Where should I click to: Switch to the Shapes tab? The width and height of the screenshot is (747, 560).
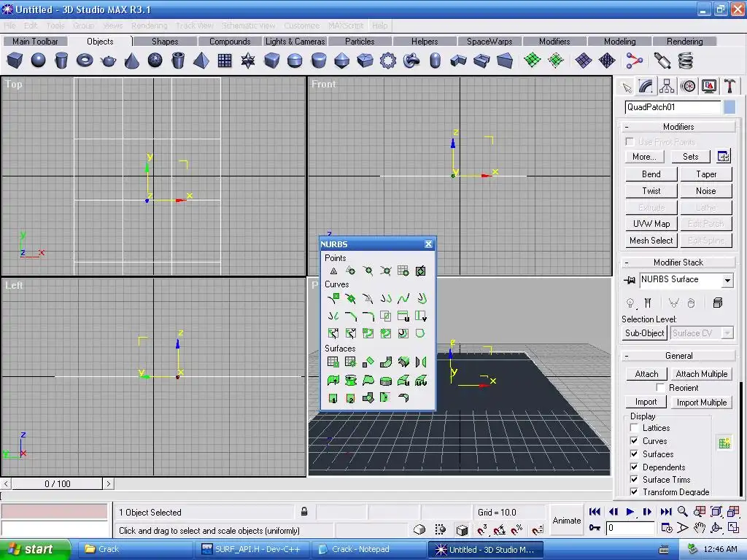165,42
